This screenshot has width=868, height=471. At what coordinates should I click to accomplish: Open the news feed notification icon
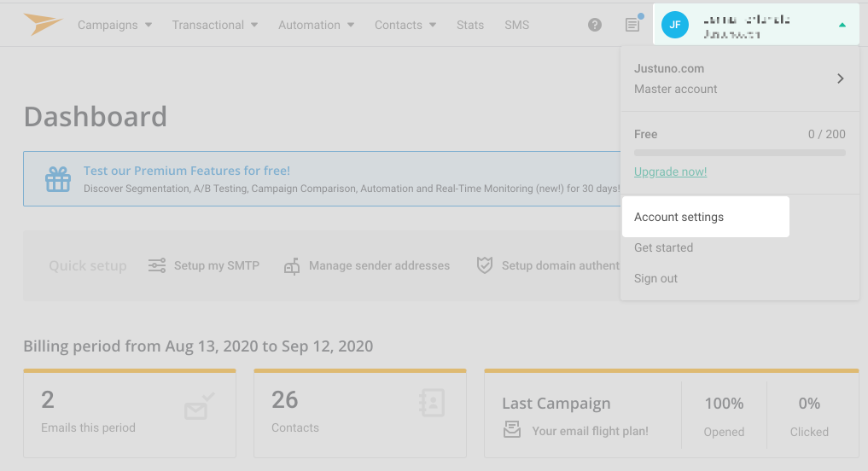[x=632, y=25]
